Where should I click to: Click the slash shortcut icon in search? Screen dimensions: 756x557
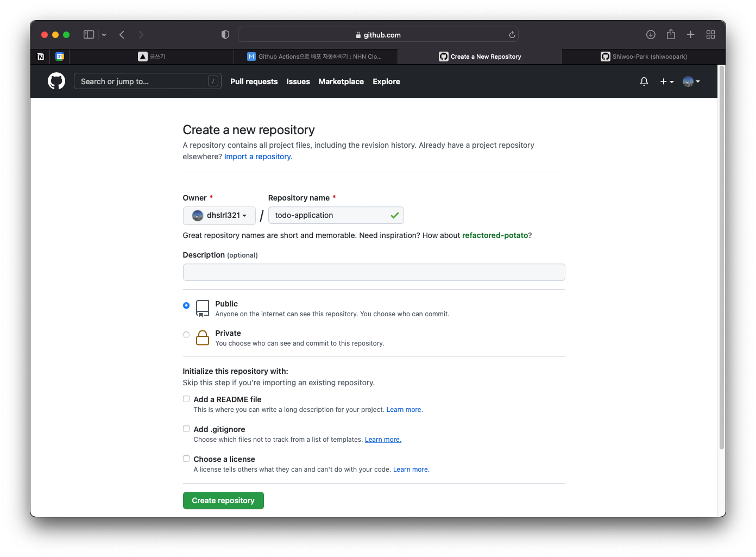pos(213,81)
